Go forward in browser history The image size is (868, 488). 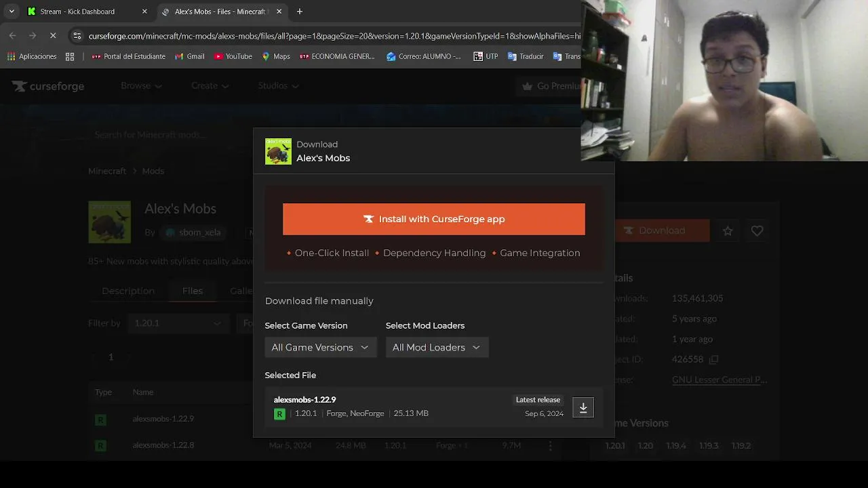point(33,35)
